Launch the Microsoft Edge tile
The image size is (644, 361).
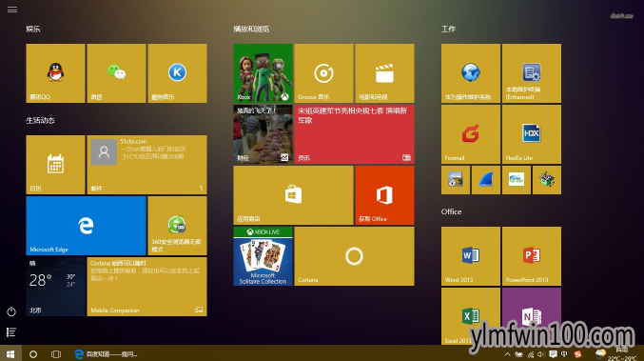86,226
